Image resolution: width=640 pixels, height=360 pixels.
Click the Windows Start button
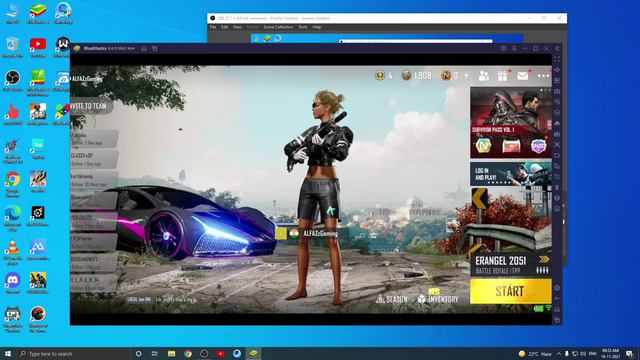tap(8, 353)
